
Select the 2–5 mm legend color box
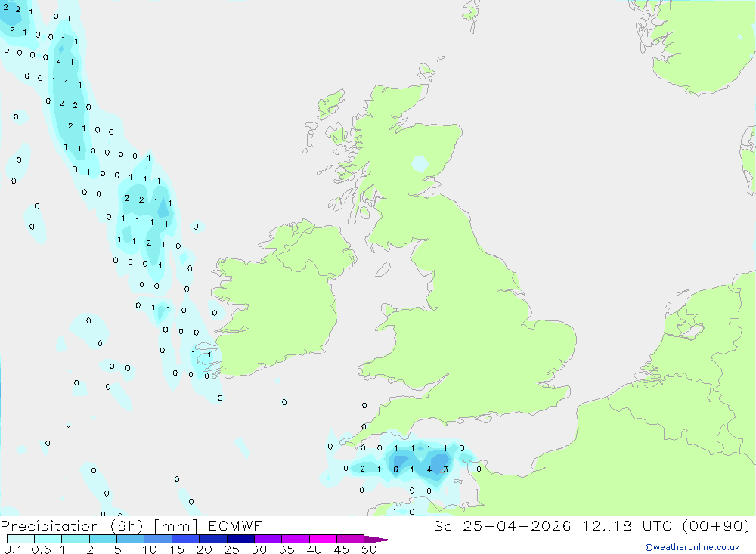[x=103, y=539]
